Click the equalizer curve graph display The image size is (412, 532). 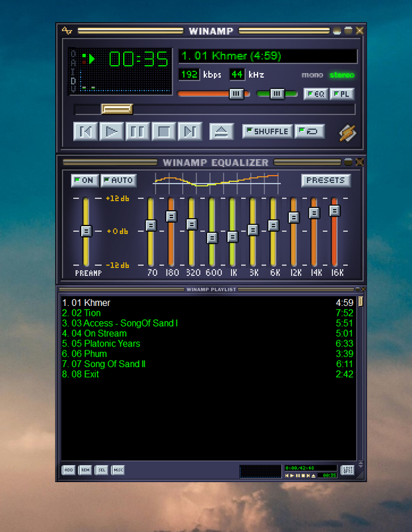[x=217, y=184]
